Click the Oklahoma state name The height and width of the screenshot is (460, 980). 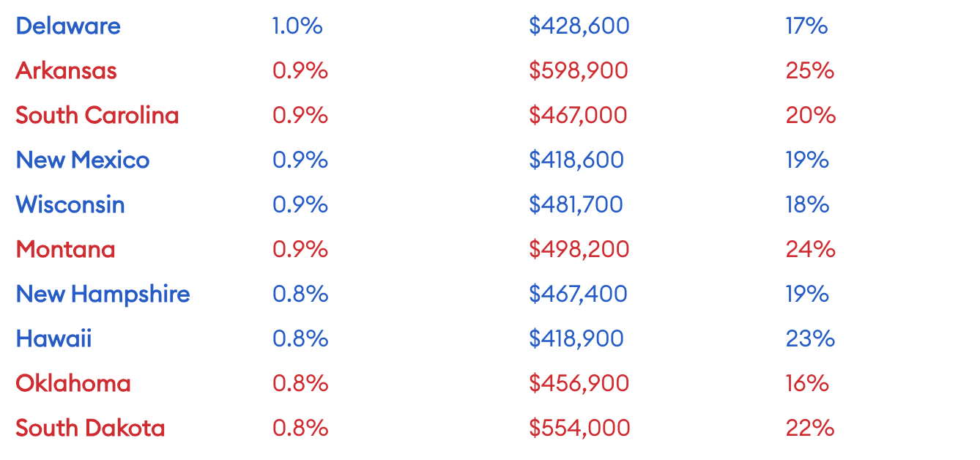tap(73, 384)
